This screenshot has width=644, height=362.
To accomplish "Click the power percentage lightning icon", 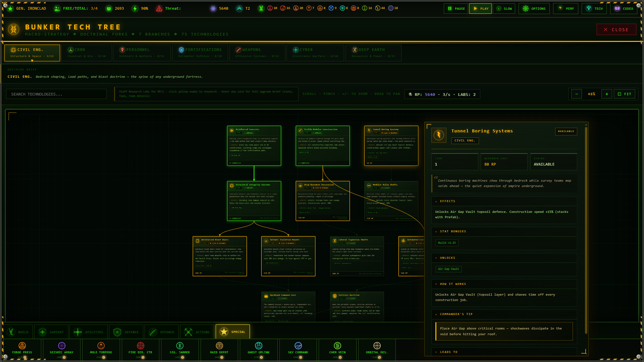I will 135,8.
